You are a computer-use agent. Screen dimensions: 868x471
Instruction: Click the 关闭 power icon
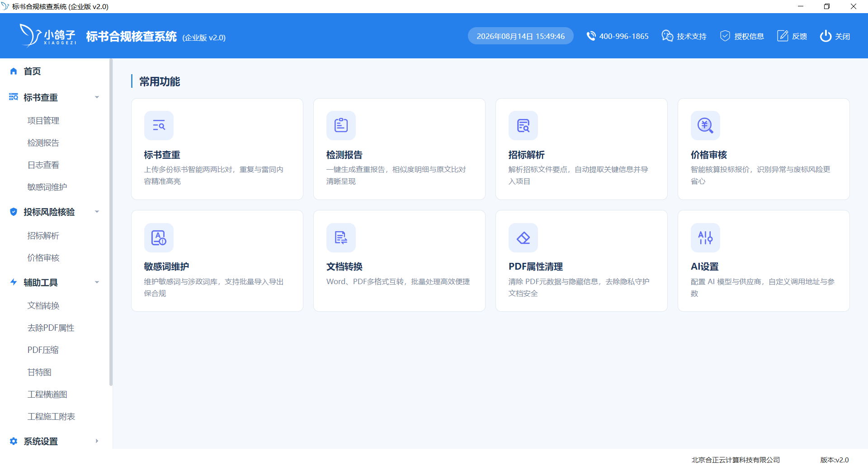(x=826, y=36)
